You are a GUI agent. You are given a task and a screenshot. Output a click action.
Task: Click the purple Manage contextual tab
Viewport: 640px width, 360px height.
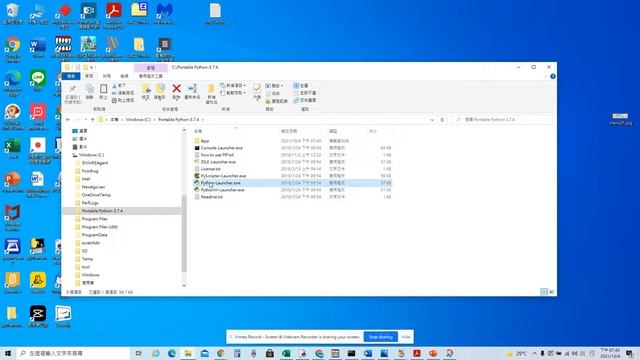coord(151,68)
